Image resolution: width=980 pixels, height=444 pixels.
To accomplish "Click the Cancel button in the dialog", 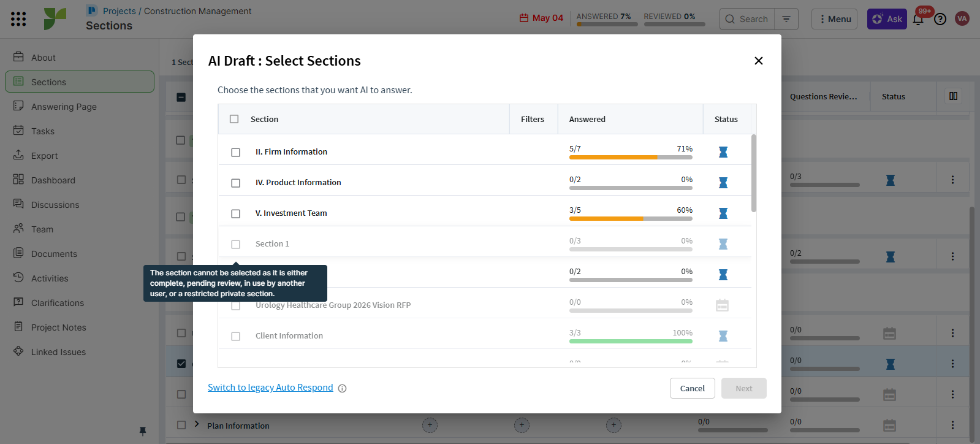I will tap(692, 388).
